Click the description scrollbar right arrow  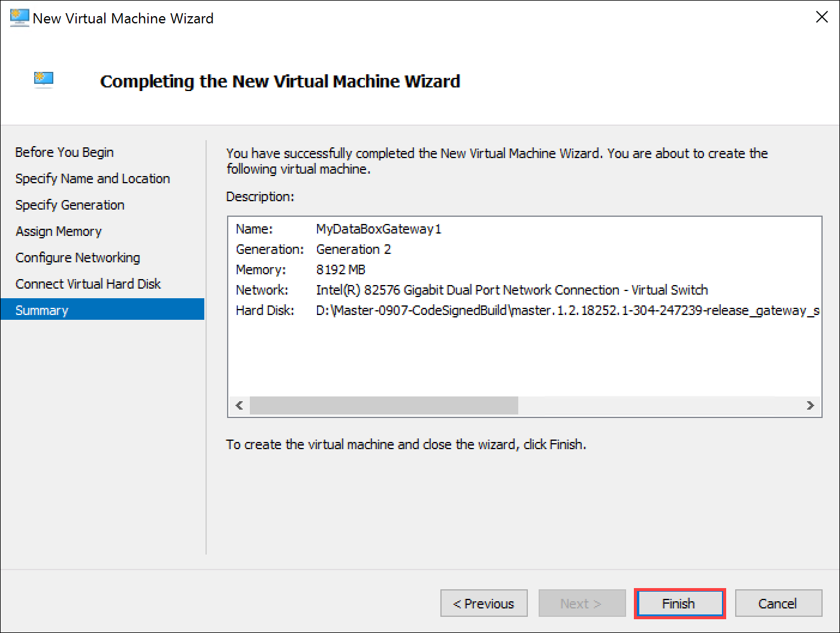[x=810, y=405]
